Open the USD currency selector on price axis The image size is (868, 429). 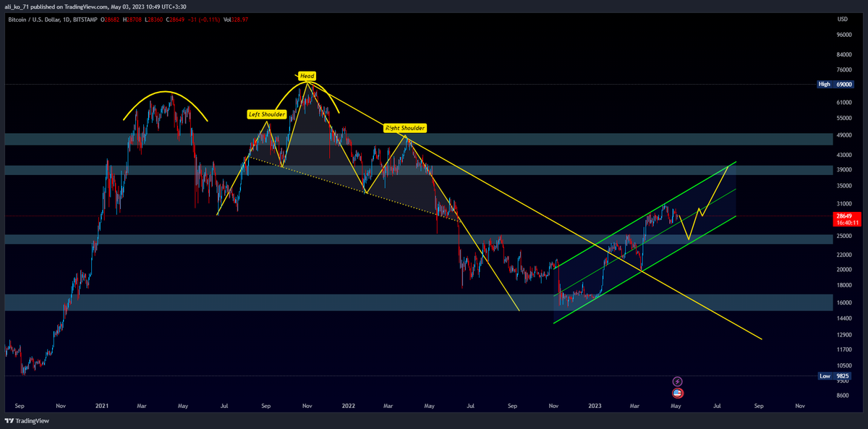click(842, 19)
